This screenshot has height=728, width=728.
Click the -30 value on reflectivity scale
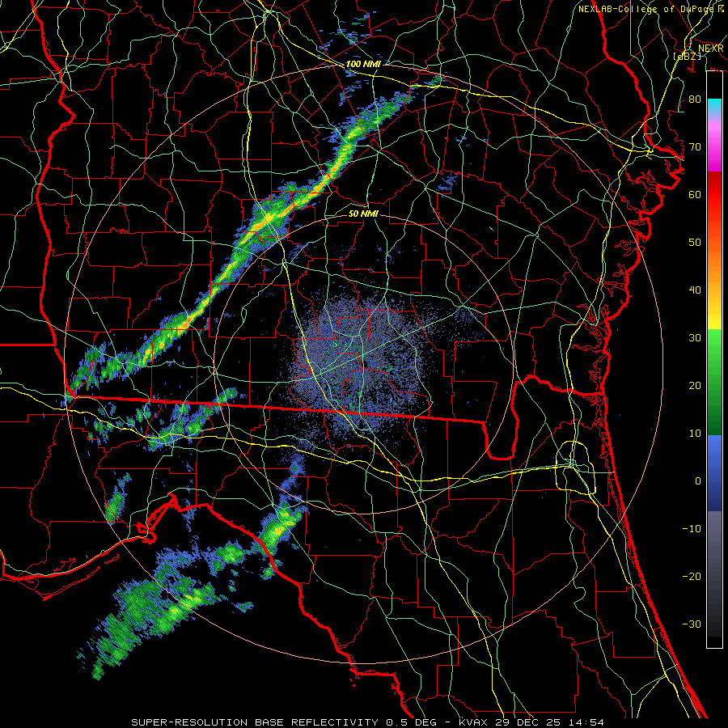coord(692,624)
